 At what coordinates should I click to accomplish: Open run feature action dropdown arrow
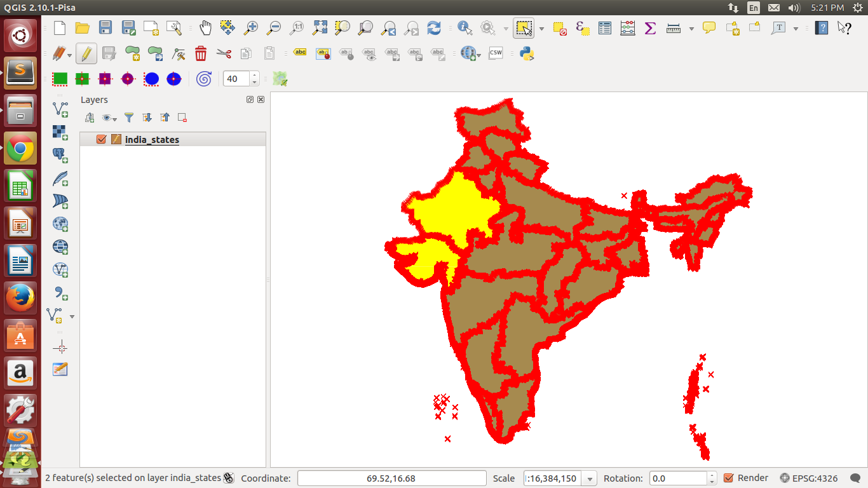506,29
